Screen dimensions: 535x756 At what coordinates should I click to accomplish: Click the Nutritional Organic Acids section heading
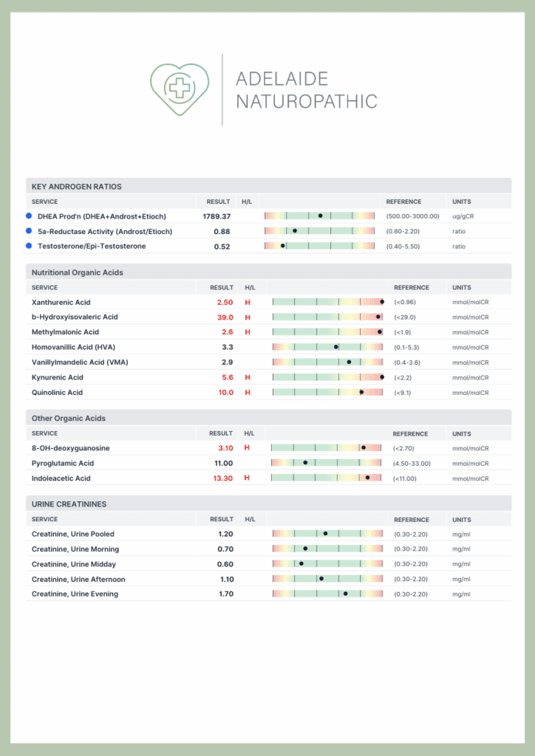77,272
